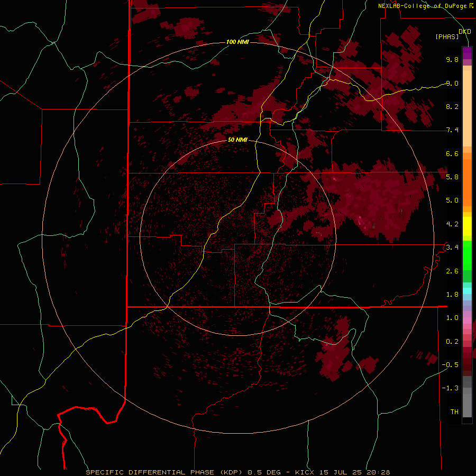
Task: Pick the yellow segment of the color bar
Action: click(467, 226)
